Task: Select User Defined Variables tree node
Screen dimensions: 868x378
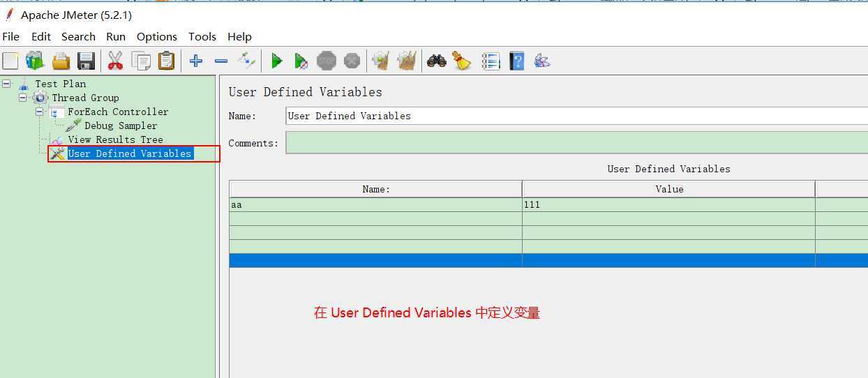Action: 130,153
